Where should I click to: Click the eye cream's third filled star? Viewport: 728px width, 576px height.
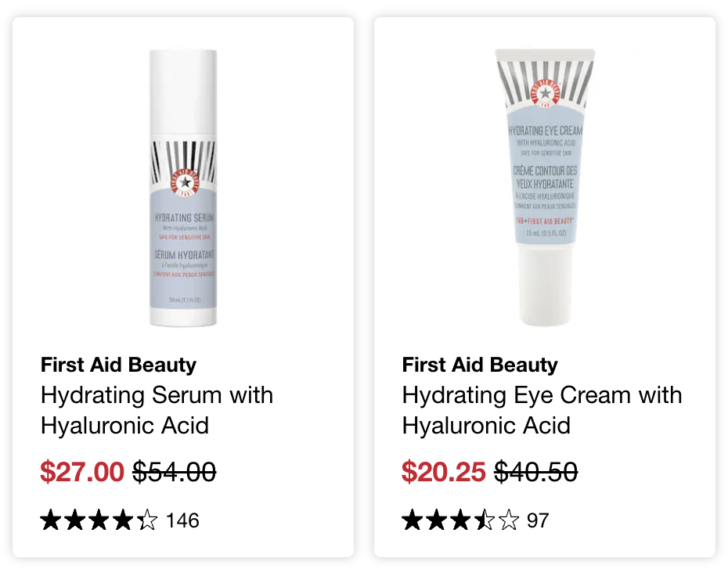(x=460, y=520)
